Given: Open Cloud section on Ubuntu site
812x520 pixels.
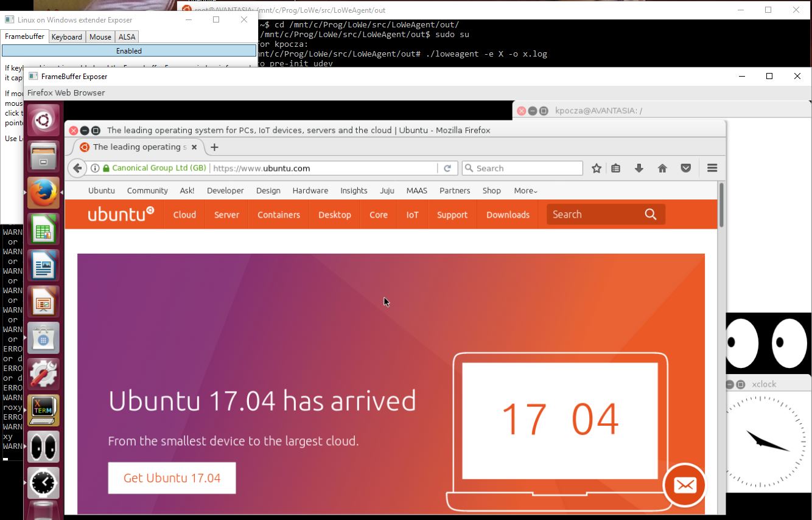Looking at the screenshot, I should click(184, 215).
